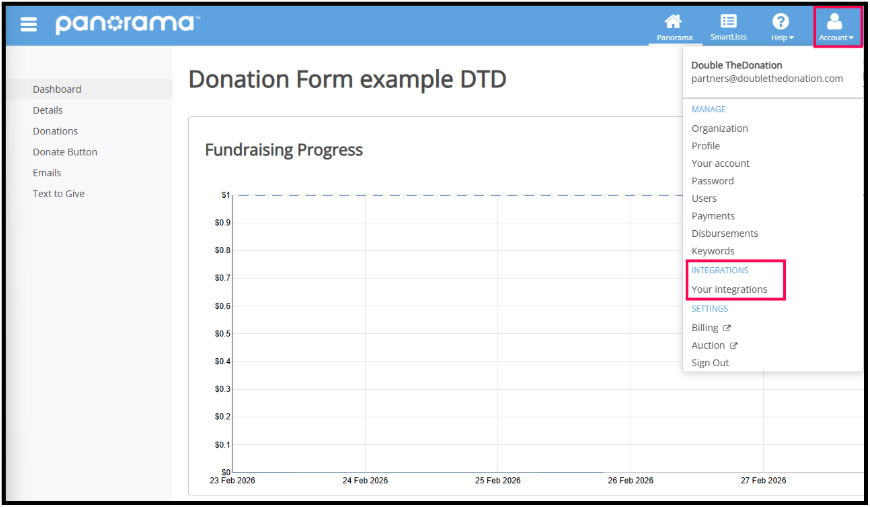
Task: Open Disbursements in the account menu
Action: coord(724,233)
